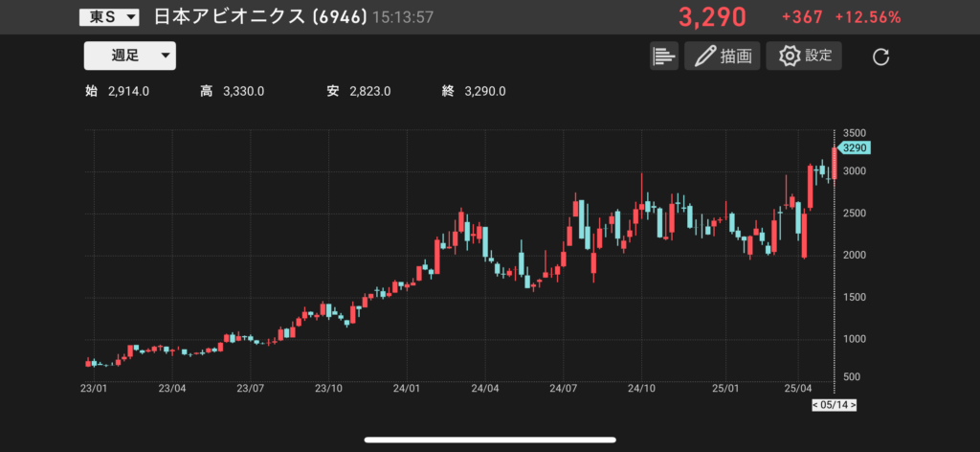Click the 23/01 date axis label
This screenshot has width=980, height=452.
(x=93, y=388)
